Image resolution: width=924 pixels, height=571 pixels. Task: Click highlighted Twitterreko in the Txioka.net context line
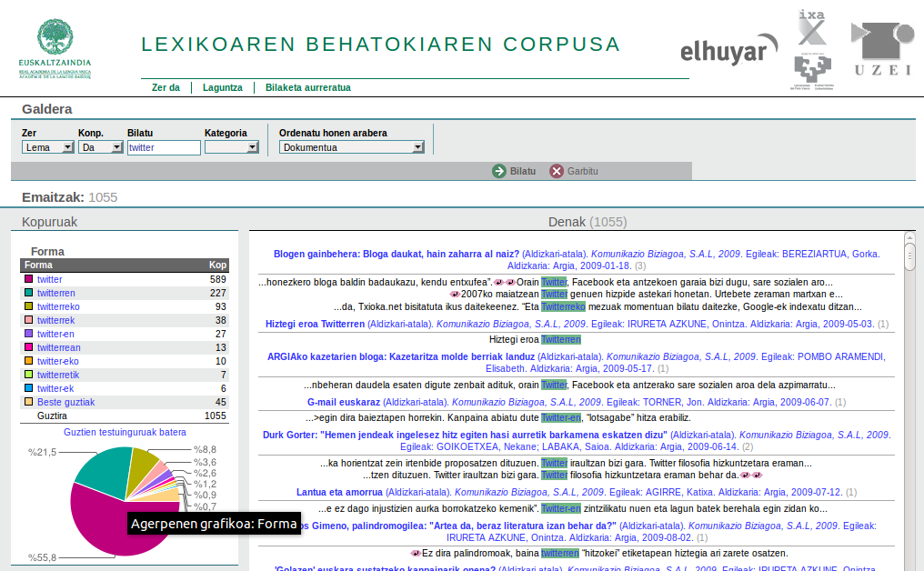click(563, 306)
